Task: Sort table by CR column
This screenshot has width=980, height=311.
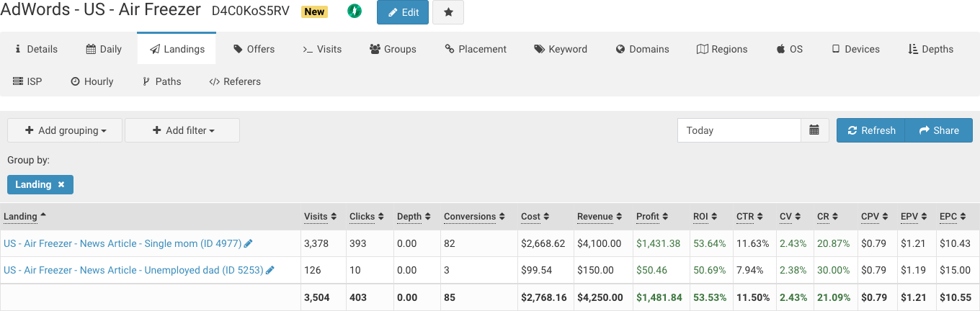Action: [x=827, y=216]
